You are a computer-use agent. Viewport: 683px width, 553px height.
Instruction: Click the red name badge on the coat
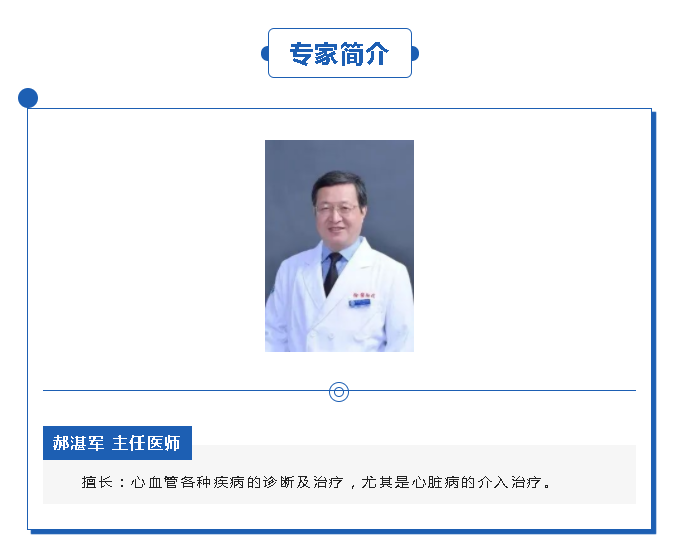[x=362, y=295]
